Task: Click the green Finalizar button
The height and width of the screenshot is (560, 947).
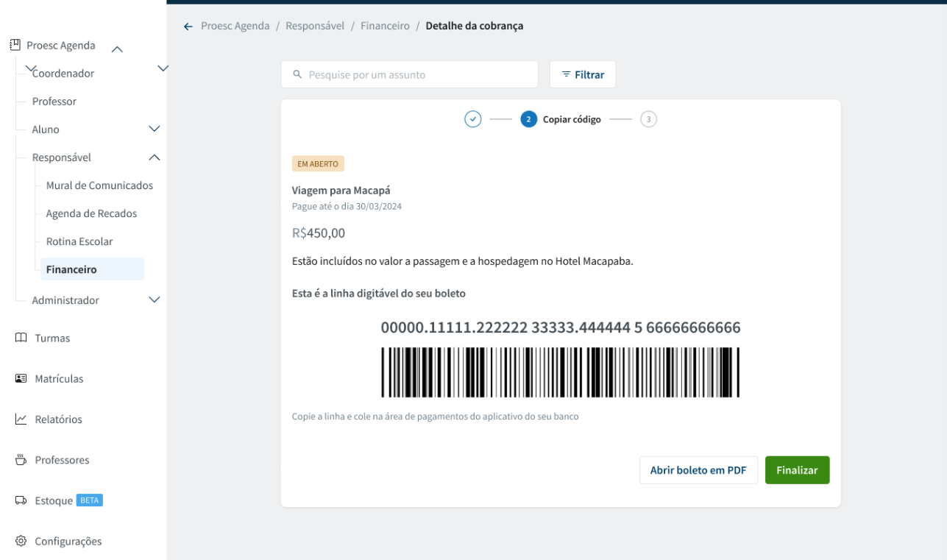Action: (797, 470)
